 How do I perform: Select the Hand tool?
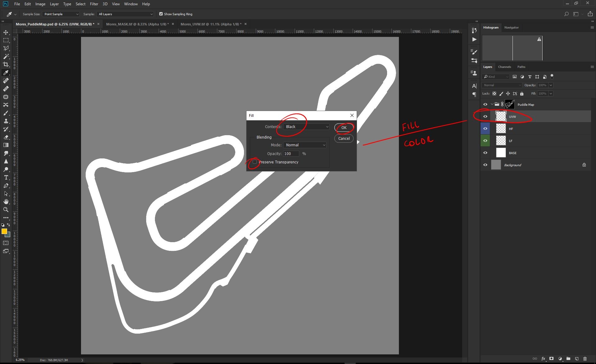[6, 202]
